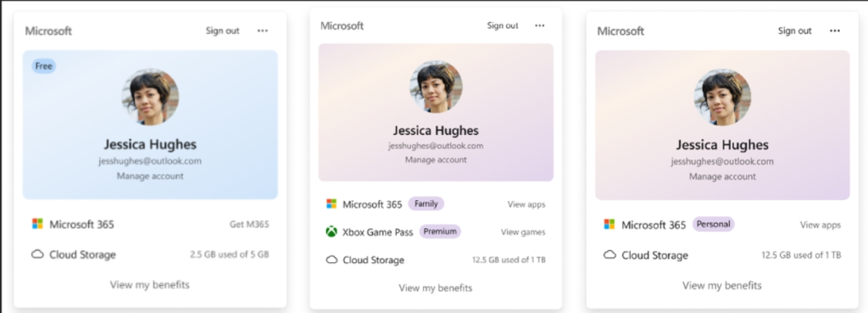Open View my benefits in the Family card
Viewport: 868px width, 313px height.
pyautogui.click(x=436, y=288)
